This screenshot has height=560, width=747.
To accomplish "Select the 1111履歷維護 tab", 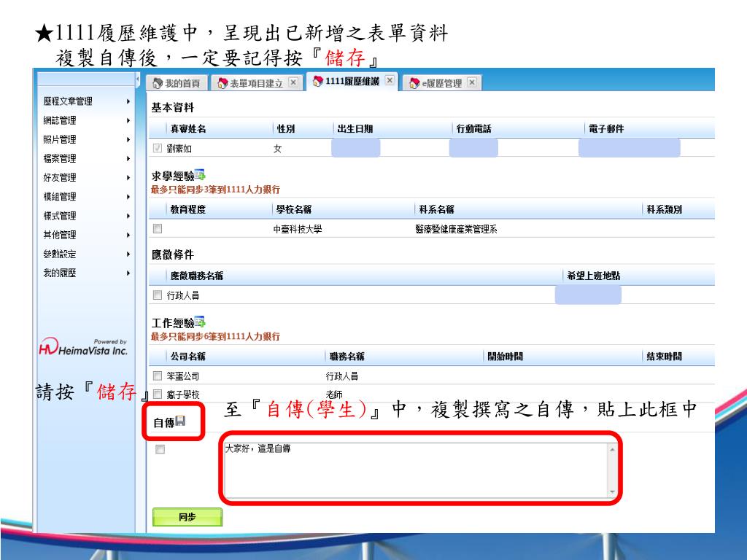I will click(x=352, y=81).
